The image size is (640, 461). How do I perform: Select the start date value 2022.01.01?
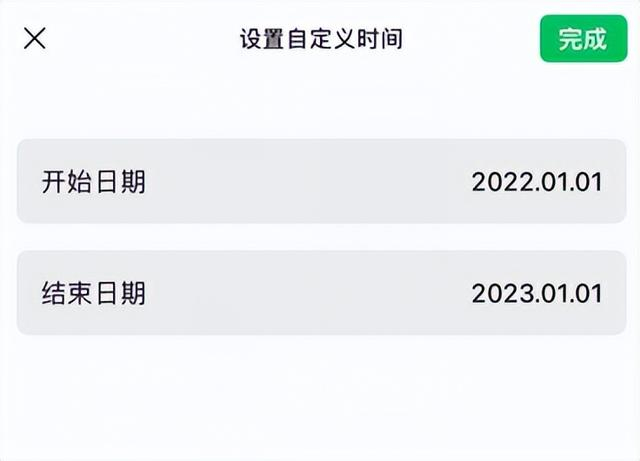pyautogui.click(x=537, y=182)
